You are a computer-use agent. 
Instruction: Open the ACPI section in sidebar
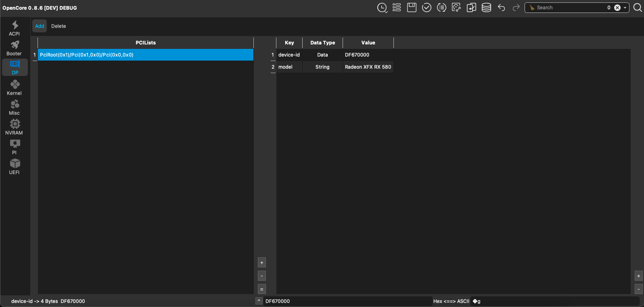pos(15,28)
